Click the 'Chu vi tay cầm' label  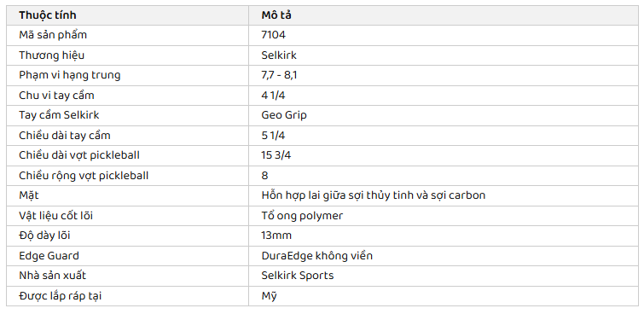click(x=56, y=96)
